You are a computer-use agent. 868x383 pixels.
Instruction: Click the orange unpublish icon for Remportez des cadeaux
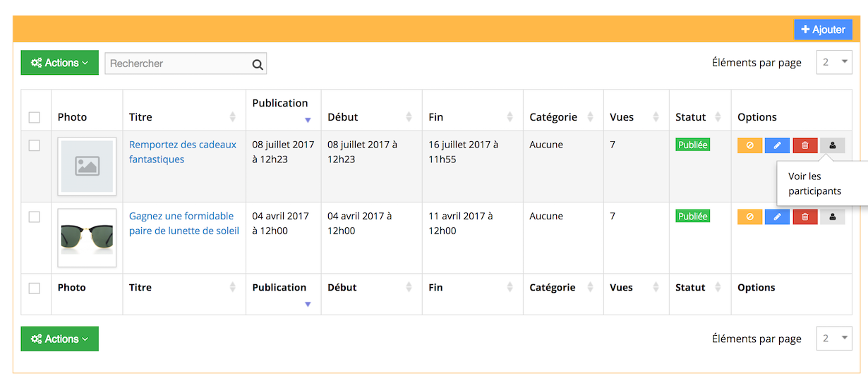(749, 145)
